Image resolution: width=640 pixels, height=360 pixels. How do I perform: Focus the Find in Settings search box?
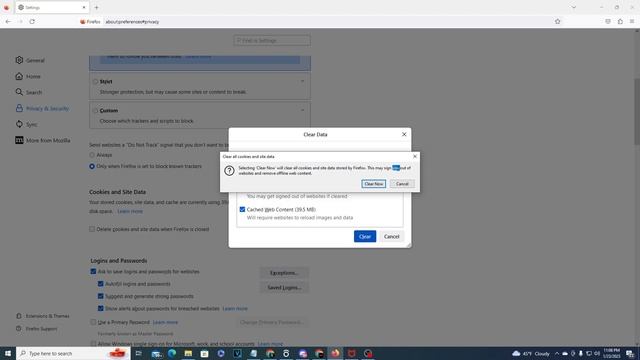tap(272, 40)
